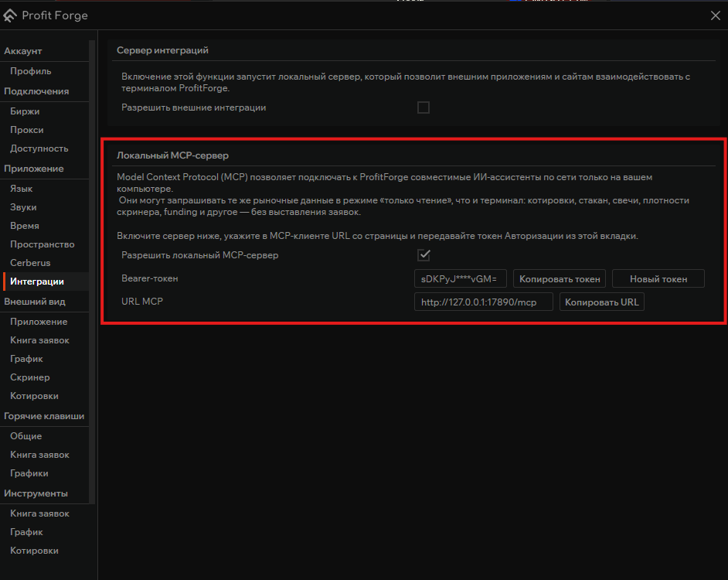Click the Profit Forge logo icon
The width and height of the screenshot is (728, 580).
[10, 15]
